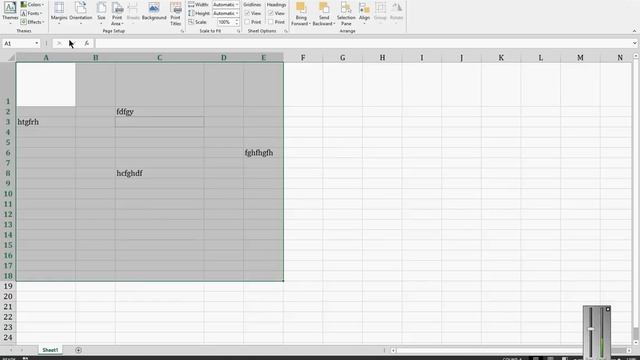Open the page Size menu
The height and width of the screenshot is (360, 640).
click(101, 13)
